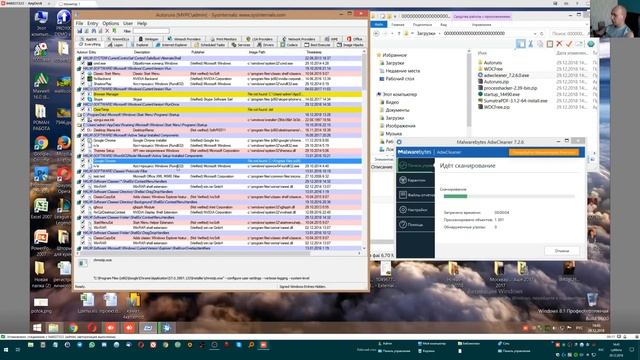This screenshot has width=640, height=360.
Task: Select the Google Chrome desktop icon
Action: click(41, 147)
